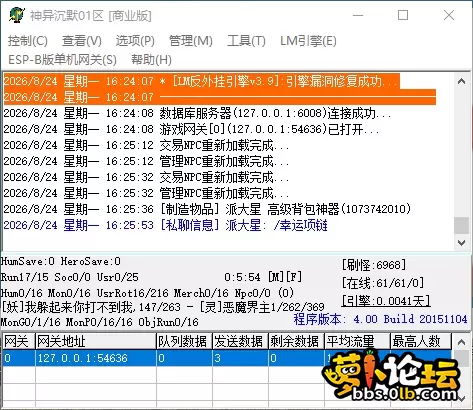This screenshot has height=410, width=473.
Task: Select the 网关 column header
Action: click(19, 341)
